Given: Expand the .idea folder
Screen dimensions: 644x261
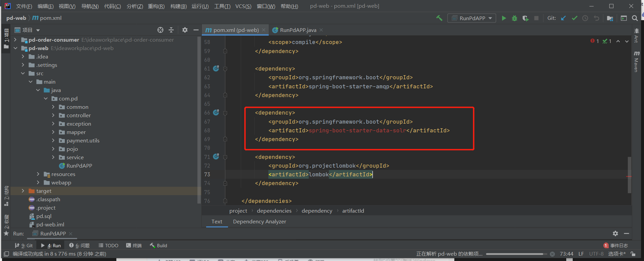Looking at the screenshot, I should point(23,56).
